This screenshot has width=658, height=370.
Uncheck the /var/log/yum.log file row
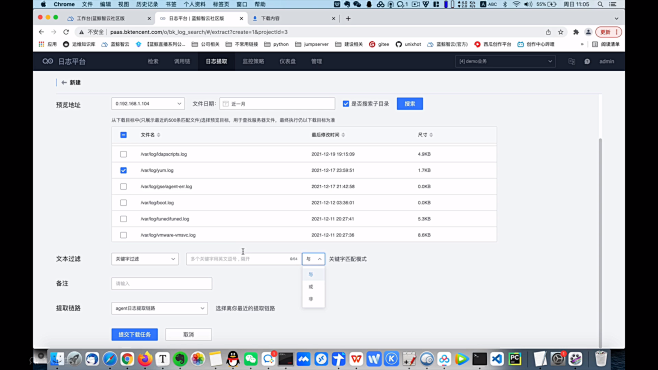123,170
